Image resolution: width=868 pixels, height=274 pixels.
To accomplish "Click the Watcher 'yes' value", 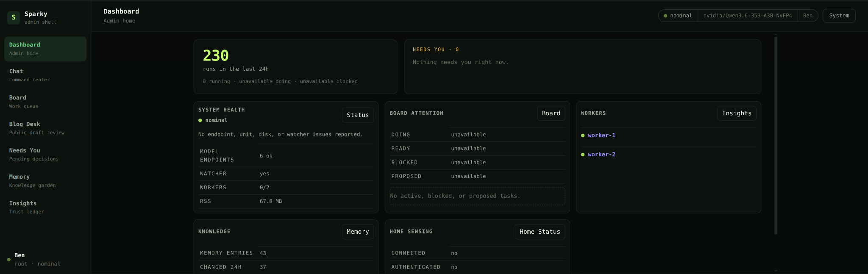I will pos(264,174).
